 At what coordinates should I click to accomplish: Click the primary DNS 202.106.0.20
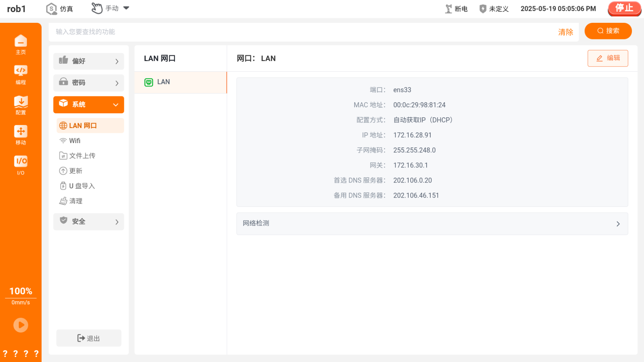(413, 180)
